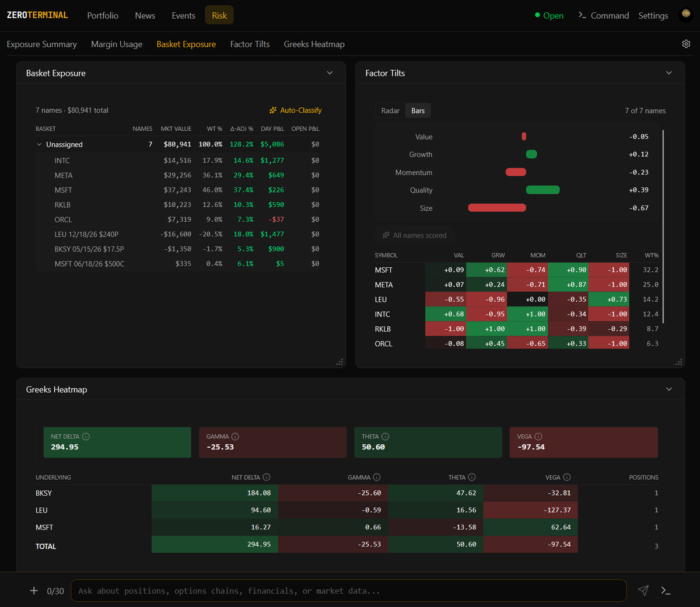
Task: Collapse the Greeks Heatmap panel chevron
Action: [669, 389]
